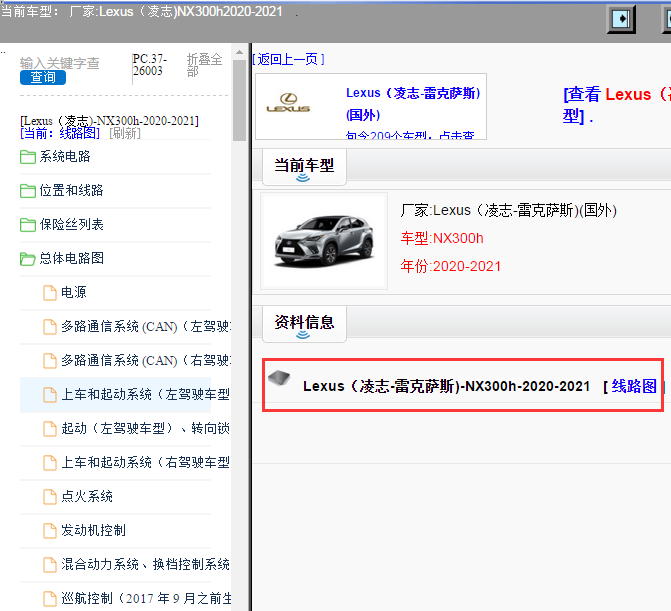Click the NX300h car photo thumbnail
Screen dimensions: 671x611
coord(324,241)
